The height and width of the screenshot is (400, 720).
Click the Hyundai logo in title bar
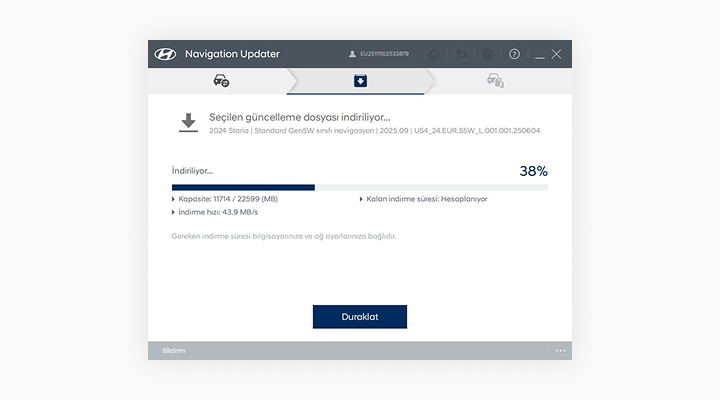(x=165, y=54)
